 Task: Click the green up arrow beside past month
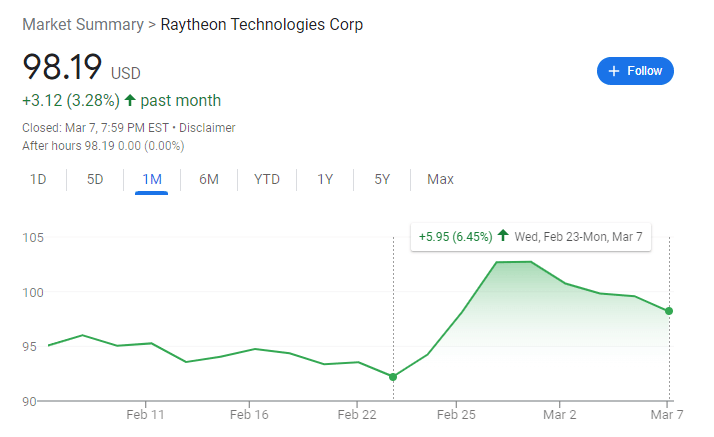[130, 101]
